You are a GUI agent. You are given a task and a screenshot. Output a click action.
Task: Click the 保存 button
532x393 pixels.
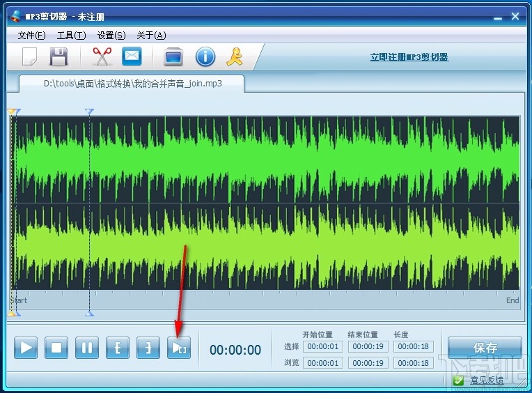coord(485,348)
